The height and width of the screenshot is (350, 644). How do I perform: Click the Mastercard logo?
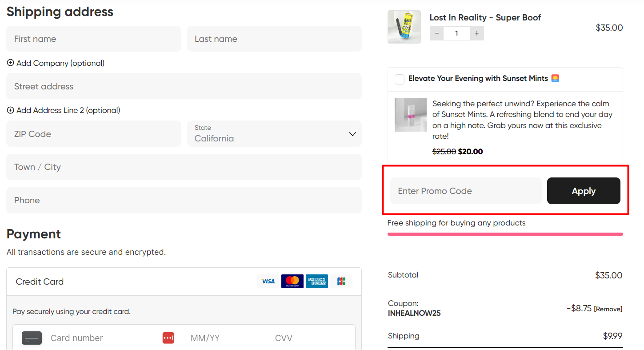(292, 281)
